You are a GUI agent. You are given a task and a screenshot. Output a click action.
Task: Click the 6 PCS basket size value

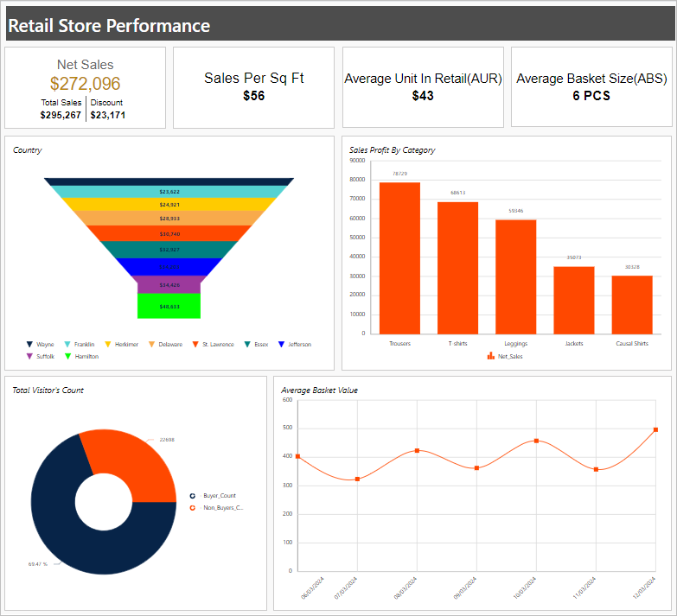point(591,96)
